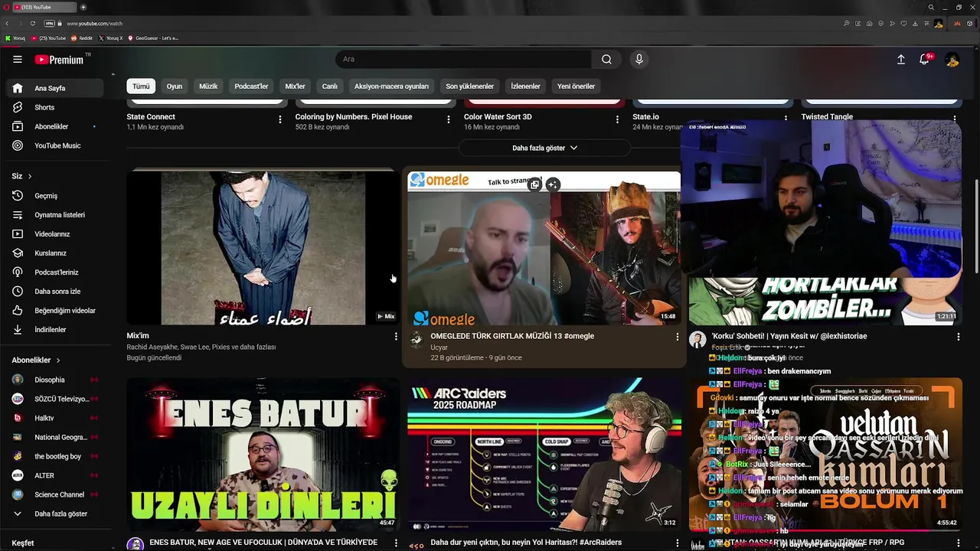Image resolution: width=980 pixels, height=551 pixels.
Task: Play the Mix'im thumbnail
Action: [x=263, y=247]
